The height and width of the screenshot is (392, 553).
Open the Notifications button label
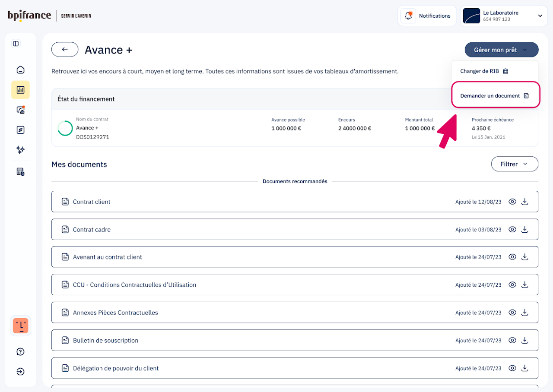[x=435, y=16]
